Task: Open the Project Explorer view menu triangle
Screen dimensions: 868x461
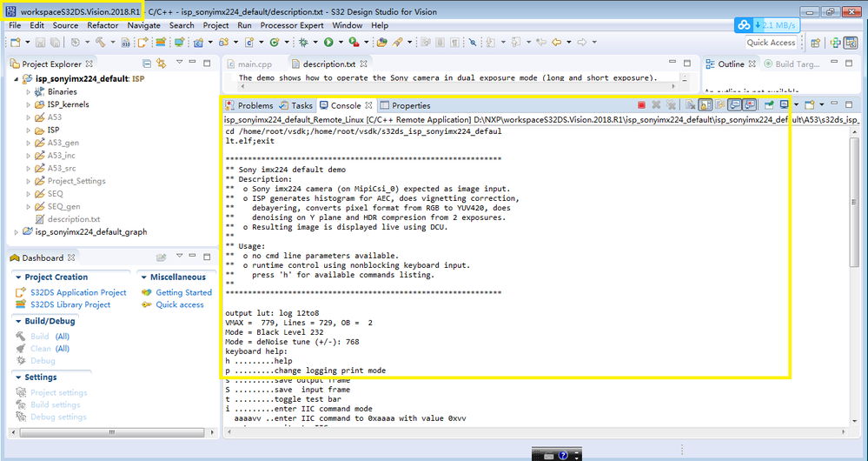Action: pyautogui.click(x=179, y=63)
